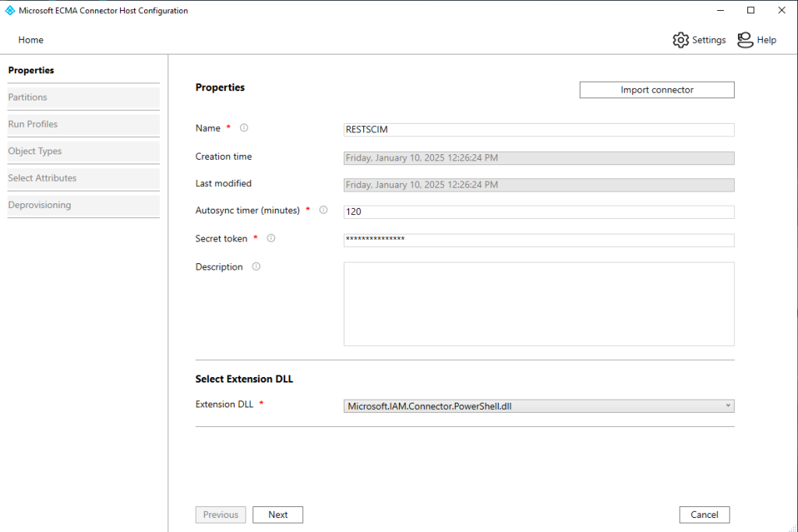
Task: Open the Extension DLL dropdown
Action: click(x=726, y=405)
